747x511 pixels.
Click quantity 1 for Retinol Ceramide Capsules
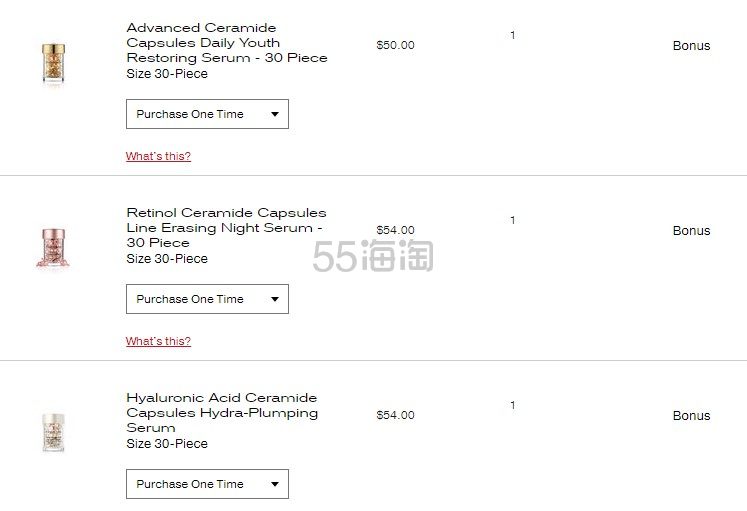click(x=513, y=221)
